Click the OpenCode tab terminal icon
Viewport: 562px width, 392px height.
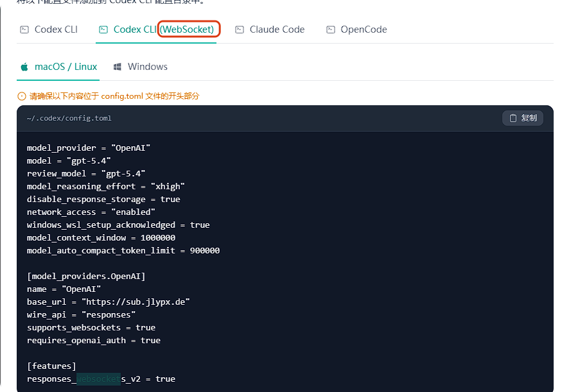[331, 30]
